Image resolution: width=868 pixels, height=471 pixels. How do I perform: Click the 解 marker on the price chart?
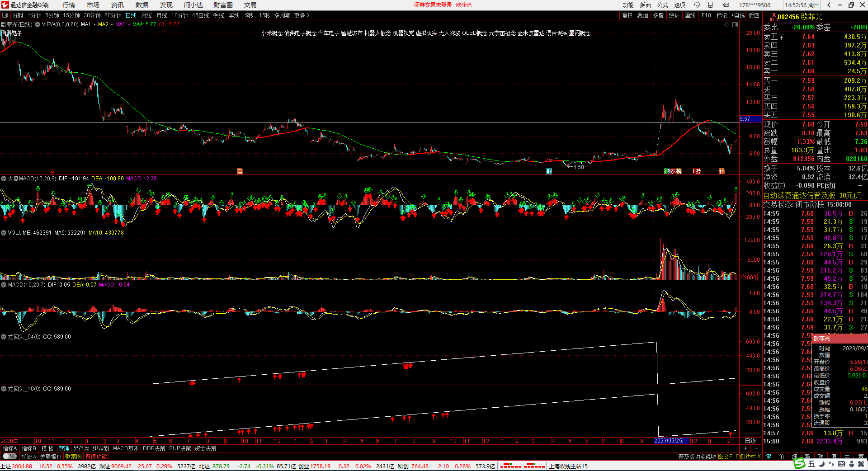click(x=549, y=171)
